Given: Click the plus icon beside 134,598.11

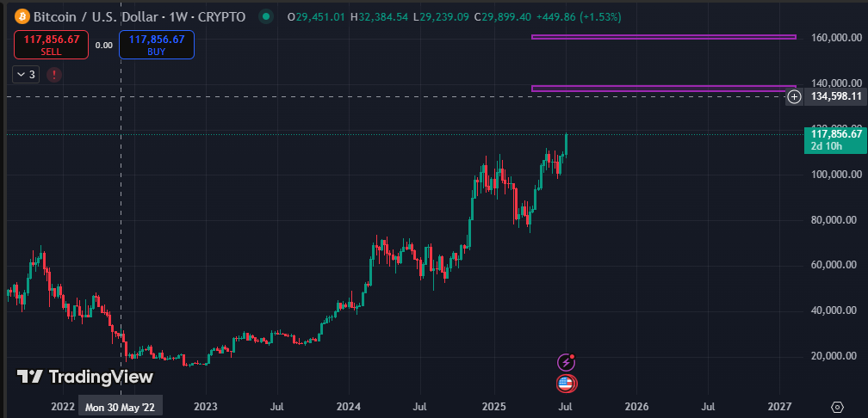Looking at the screenshot, I should (794, 96).
